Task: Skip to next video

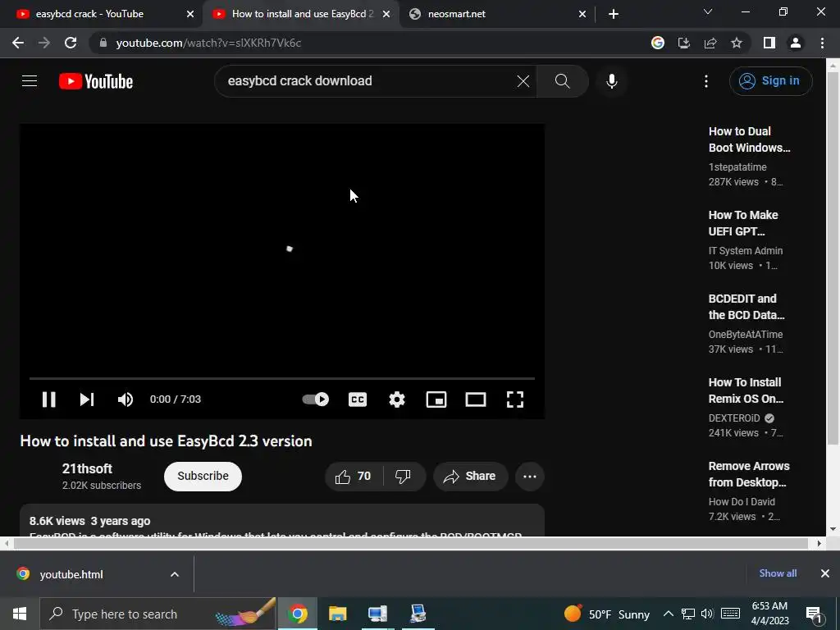Action: (87, 399)
